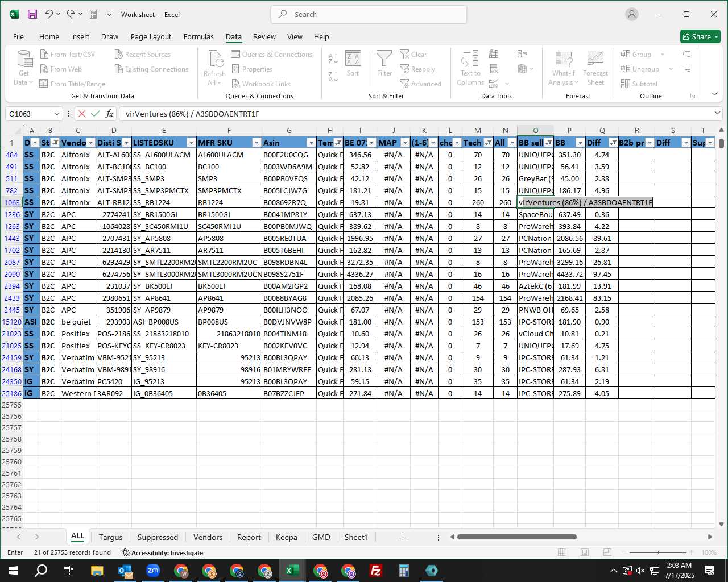The width and height of the screenshot is (728, 582).
Task: Click the Undo arrow icon
Action: [x=49, y=14]
